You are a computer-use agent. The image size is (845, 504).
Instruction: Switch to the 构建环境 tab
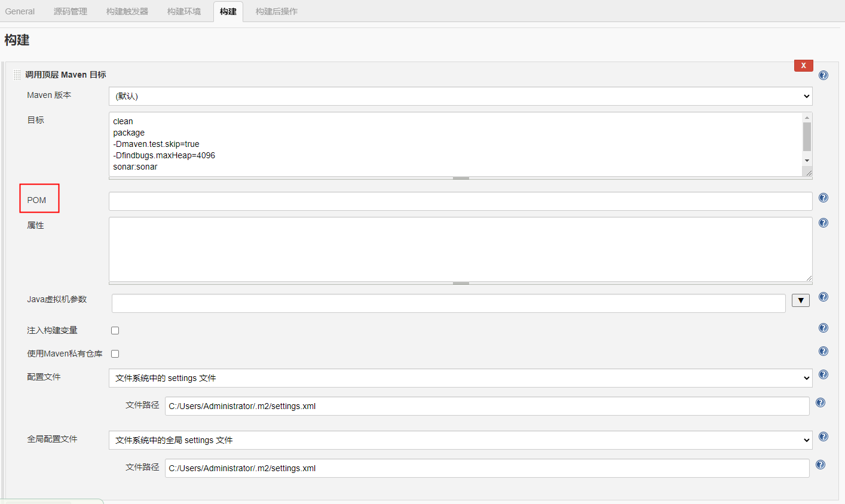[x=184, y=11]
